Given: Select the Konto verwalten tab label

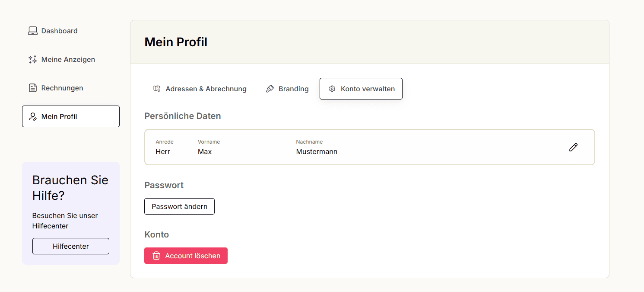Looking at the screenshot, I should point(368,89).
